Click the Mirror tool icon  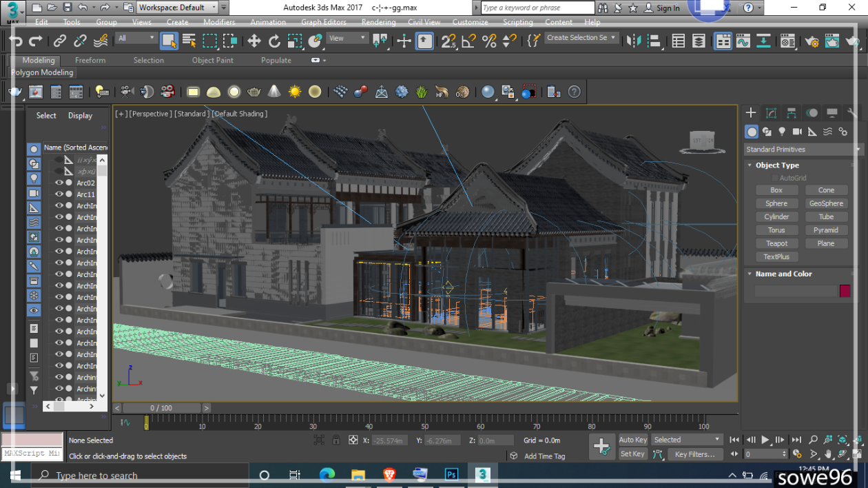[x=634, y=41]
